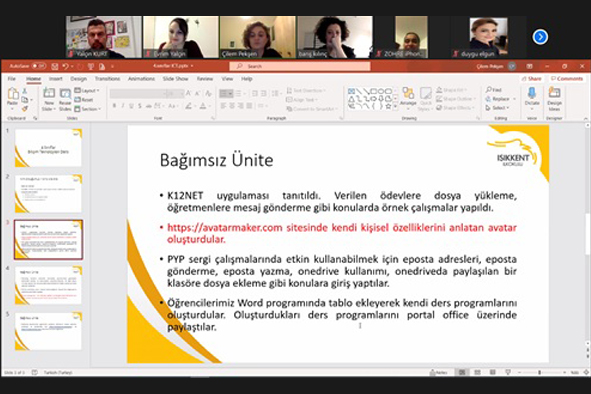Open the Comments button
Viewport: 591px width, 394px height.
click(x=567, y=79)
